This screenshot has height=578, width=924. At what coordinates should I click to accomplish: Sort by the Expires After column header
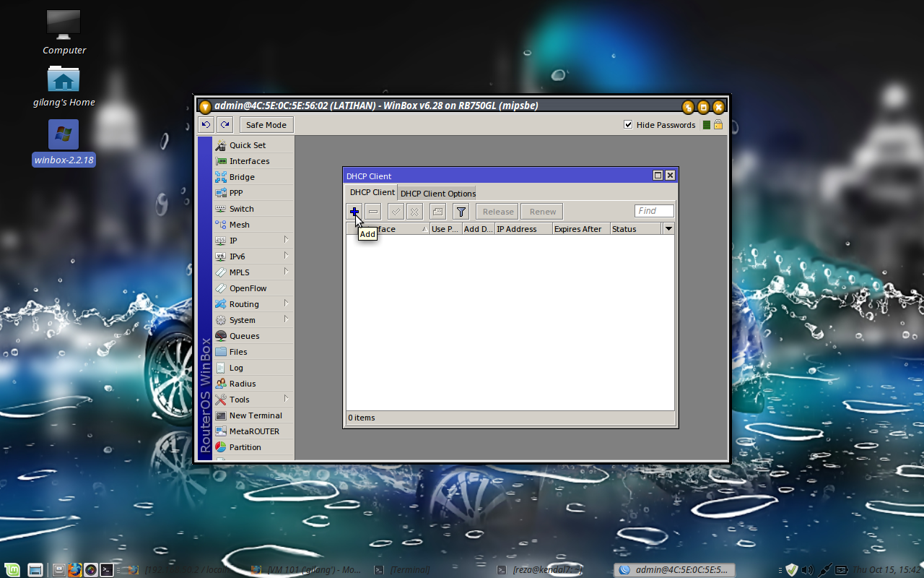pos(581,229)
